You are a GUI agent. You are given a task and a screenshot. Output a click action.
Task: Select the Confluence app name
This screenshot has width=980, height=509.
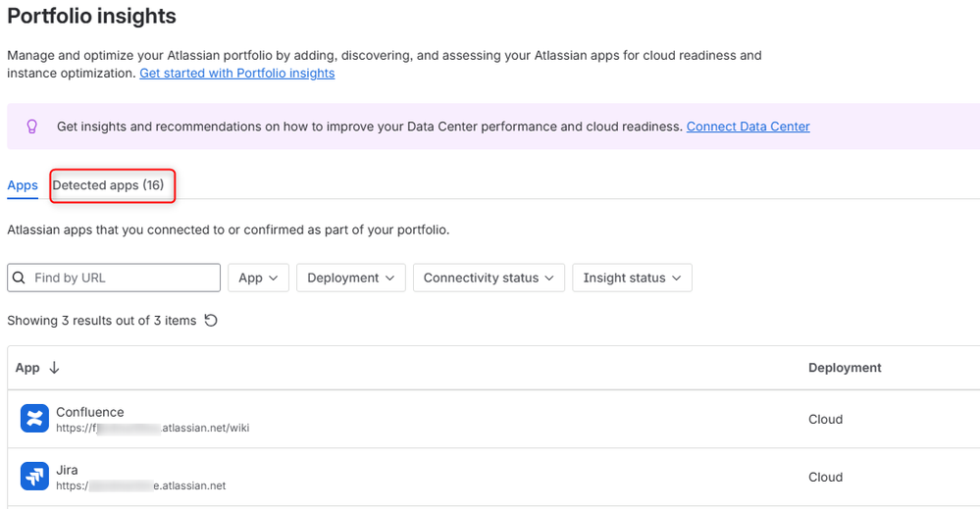pyautogui.click(x=90, y=412)
